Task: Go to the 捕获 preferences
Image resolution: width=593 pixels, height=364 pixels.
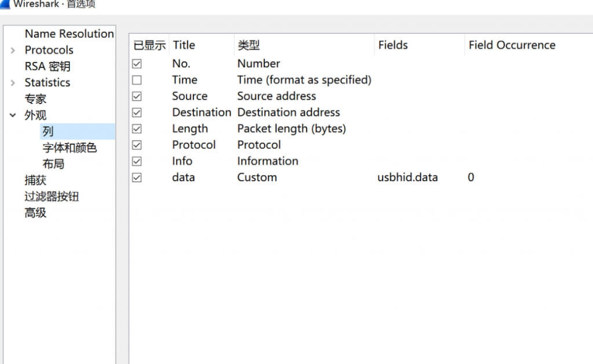Action: [35, 181]
